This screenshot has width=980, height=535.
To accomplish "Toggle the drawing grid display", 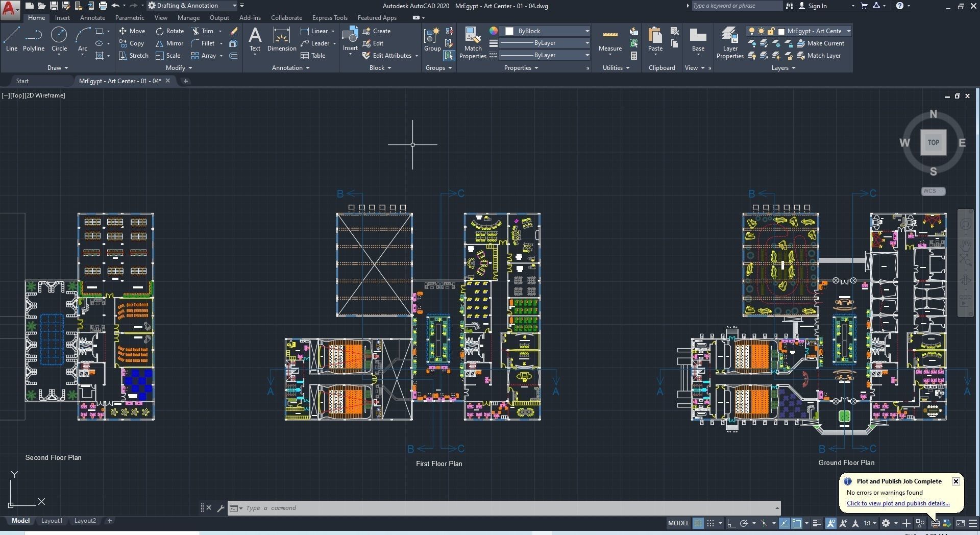I will click(x=698, y=523).
